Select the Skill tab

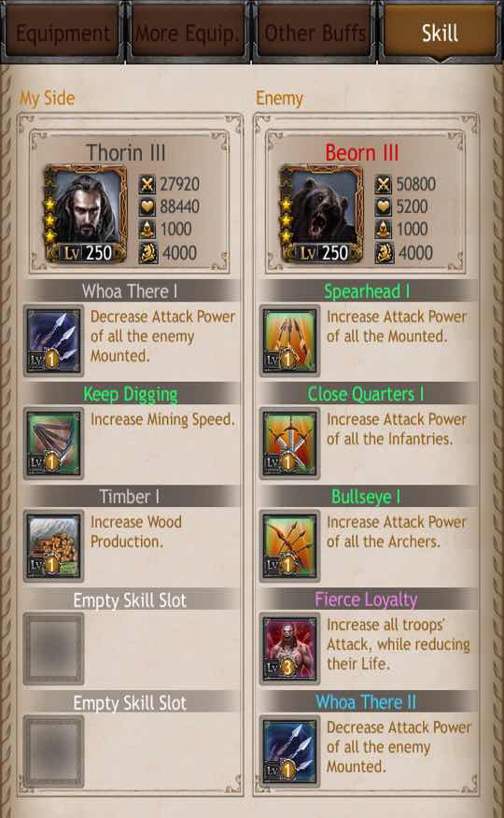click(440, 33)
